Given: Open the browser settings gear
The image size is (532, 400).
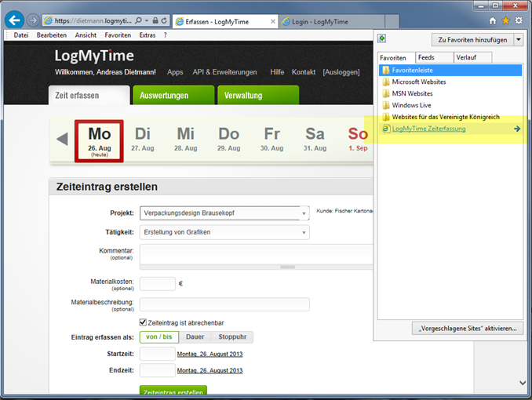Looking at the screenshot, I should tap(519, 20).
